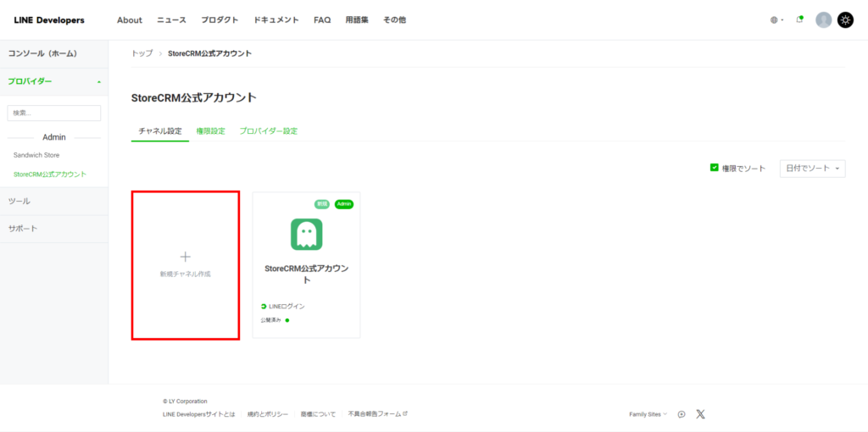Switch to the チャネル設定 tab
The image size is (868, 432).
(160, 131)
